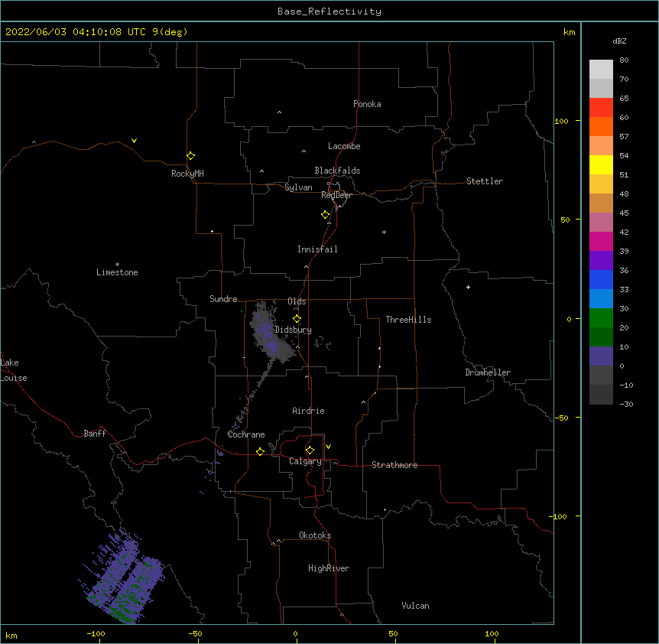Click the RedDeer city label
Image resolution: width=659 pixels, height=644 pixels.
(336, 195)
